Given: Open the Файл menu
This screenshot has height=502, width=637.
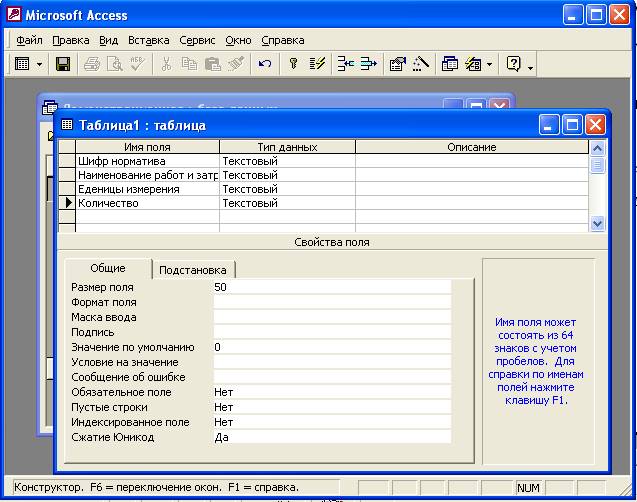Looking at the screenshot, I should tap(29, 40).
